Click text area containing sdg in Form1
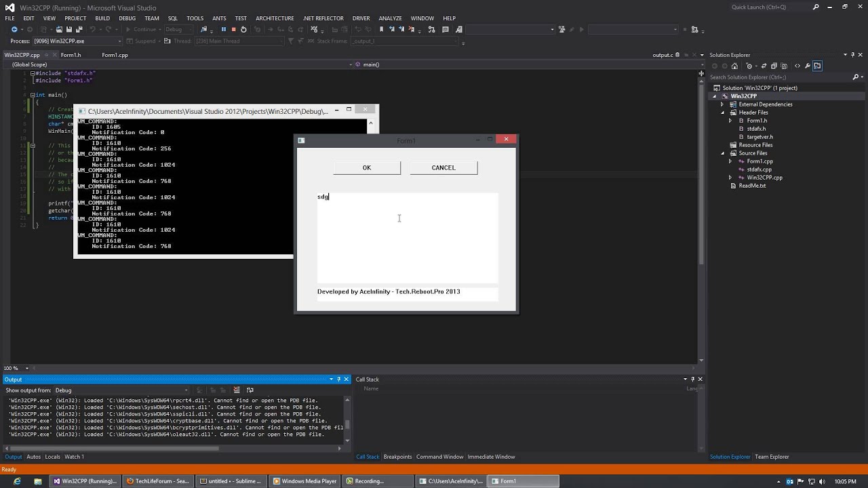The height and width of the screenshot is (488, 868). (408, 238)
